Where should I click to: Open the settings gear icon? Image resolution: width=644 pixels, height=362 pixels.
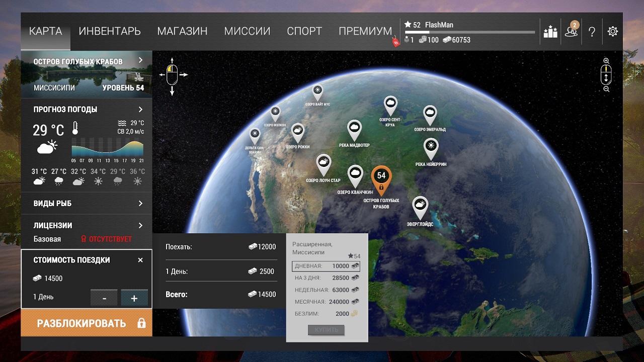coord(612,31)
